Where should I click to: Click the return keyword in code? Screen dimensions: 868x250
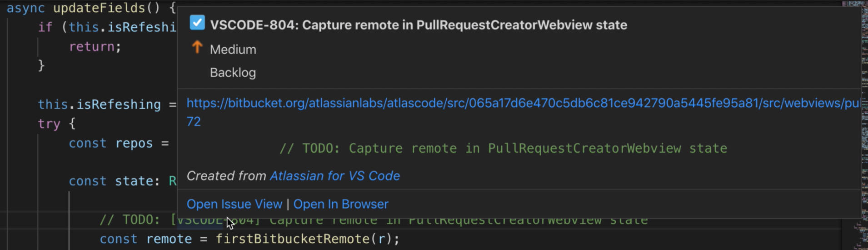pyautogui.click(x=91, y=47)
